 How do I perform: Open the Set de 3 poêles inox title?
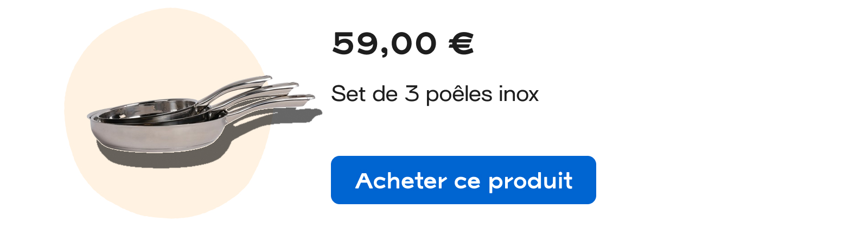pos(435,94)
